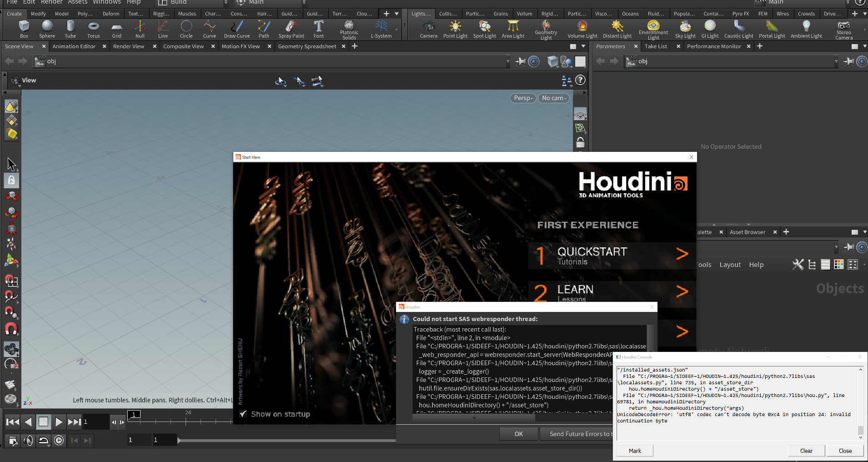Toggle Show on startup checkbox
This screenshot has height=462, width=868.
pyautogui.click(x=243, y=414)
